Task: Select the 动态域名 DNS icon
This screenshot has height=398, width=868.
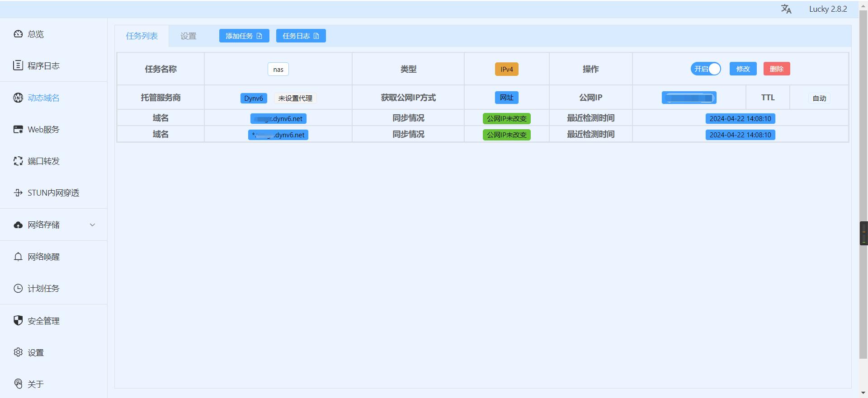Action: [x=18, y=98]
